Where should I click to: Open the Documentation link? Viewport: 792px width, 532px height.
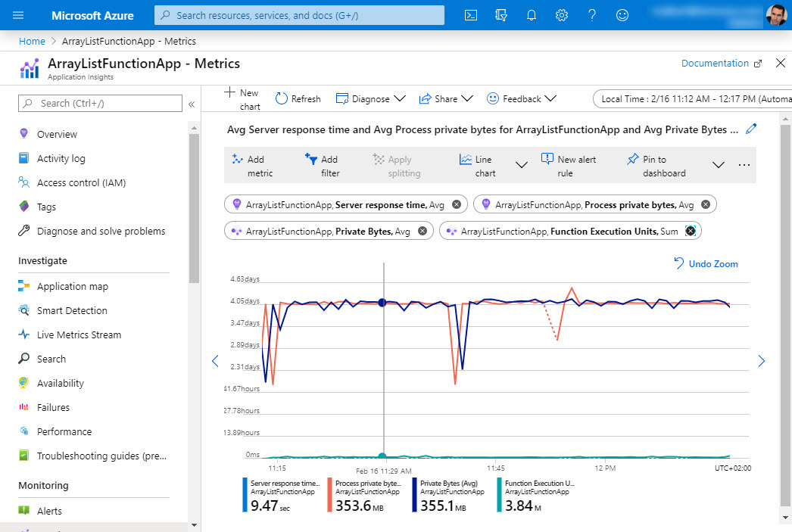click(722, 63)
